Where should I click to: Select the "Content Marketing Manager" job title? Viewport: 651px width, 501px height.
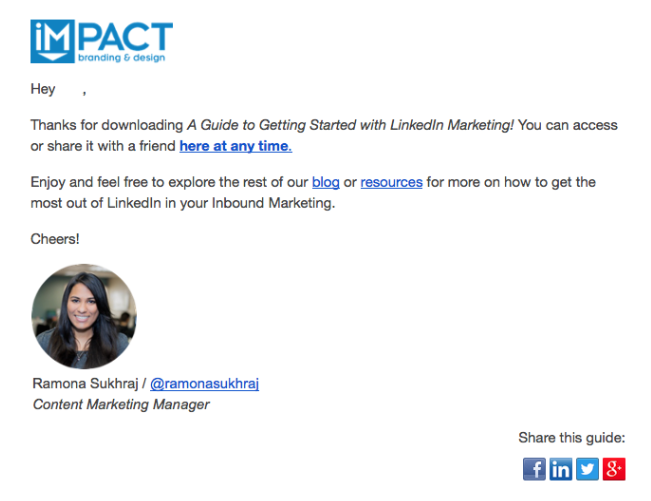pos(121,404)
